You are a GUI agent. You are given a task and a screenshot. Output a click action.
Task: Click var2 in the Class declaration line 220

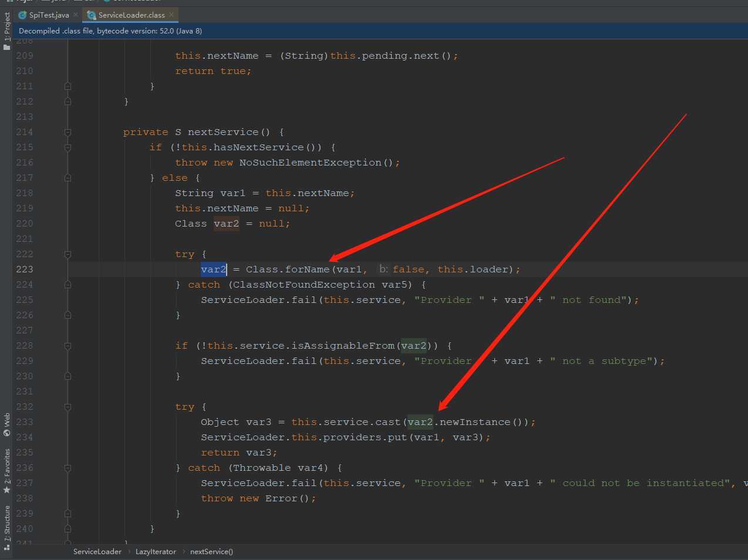227,224
